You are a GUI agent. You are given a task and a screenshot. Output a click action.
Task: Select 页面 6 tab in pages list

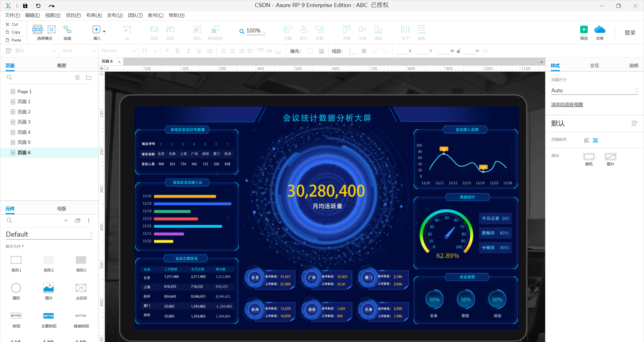(24, 152)
